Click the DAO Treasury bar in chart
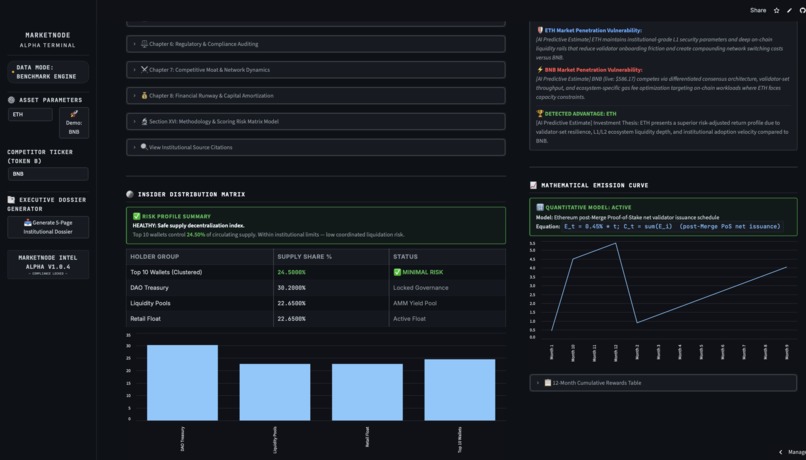This screenshot has height=460, width=806. [x=182, y=383]
